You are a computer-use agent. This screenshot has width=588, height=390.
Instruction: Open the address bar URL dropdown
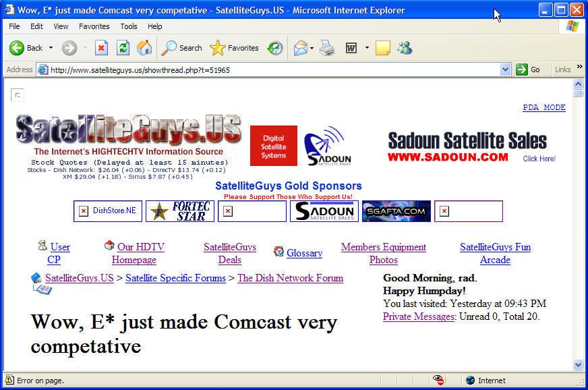pos(506,69)
